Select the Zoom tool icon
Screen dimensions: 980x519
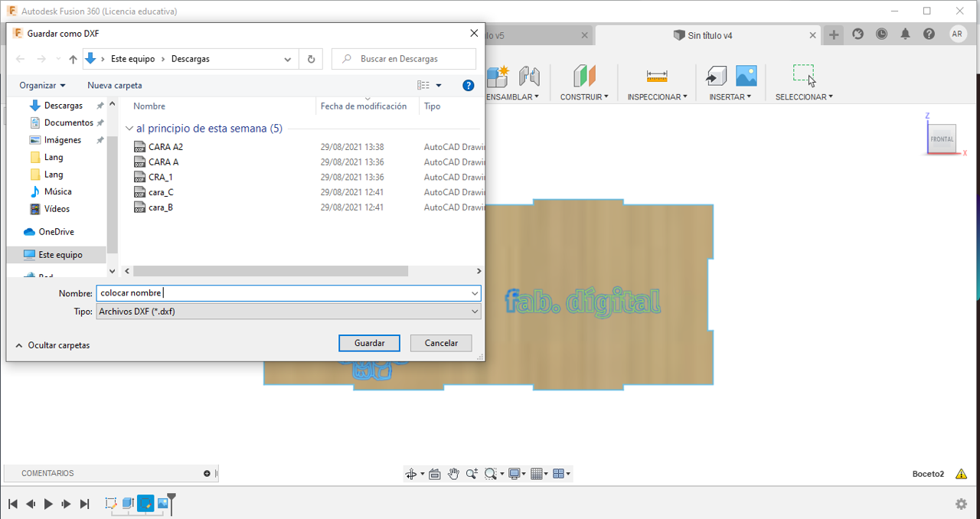tap(472, 474)
